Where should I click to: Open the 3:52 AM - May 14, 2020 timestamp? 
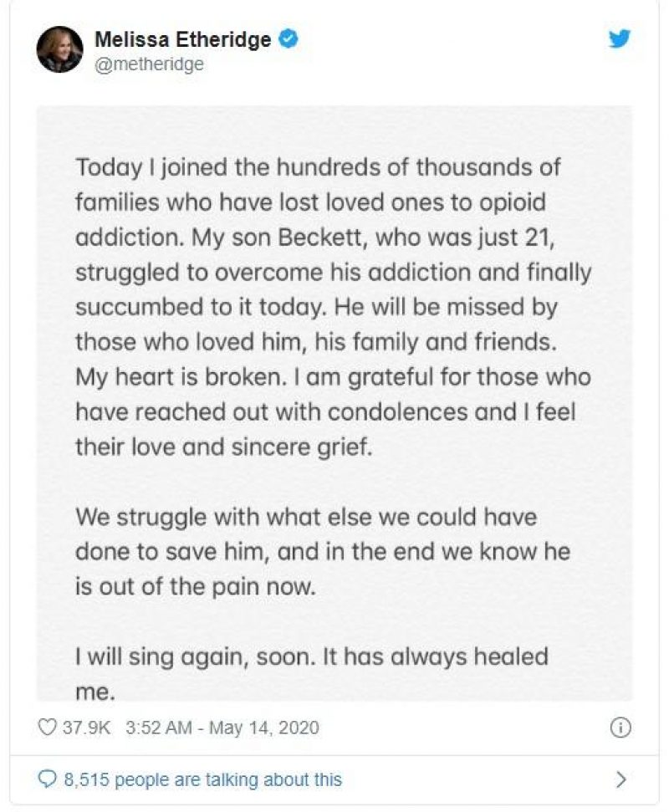coord(222,728)
